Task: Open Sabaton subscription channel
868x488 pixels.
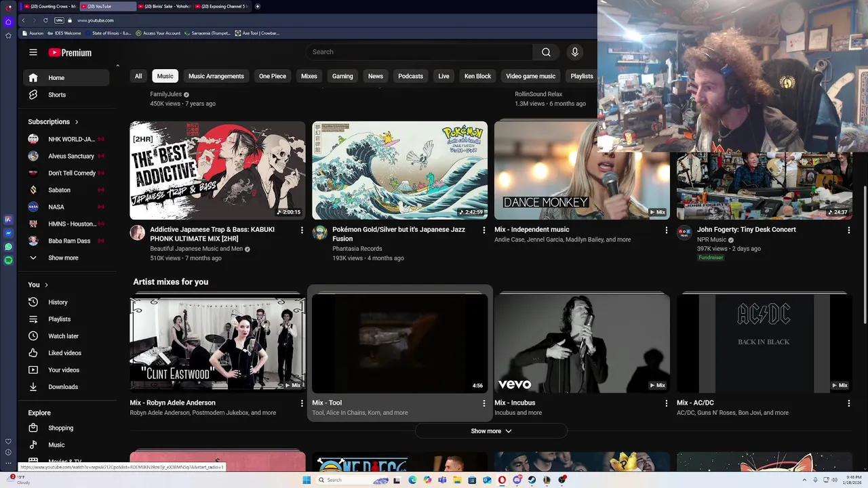Action: coord(66,190)
